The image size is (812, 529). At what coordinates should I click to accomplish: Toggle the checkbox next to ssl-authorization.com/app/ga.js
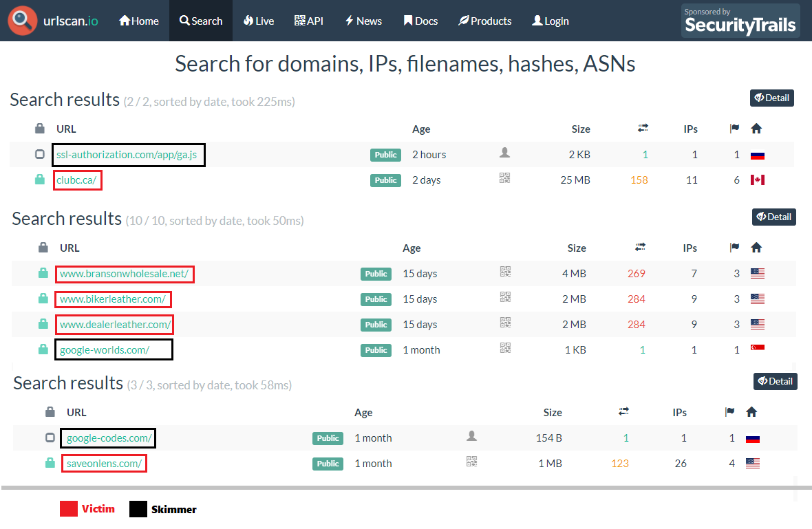tap(40, 154)
